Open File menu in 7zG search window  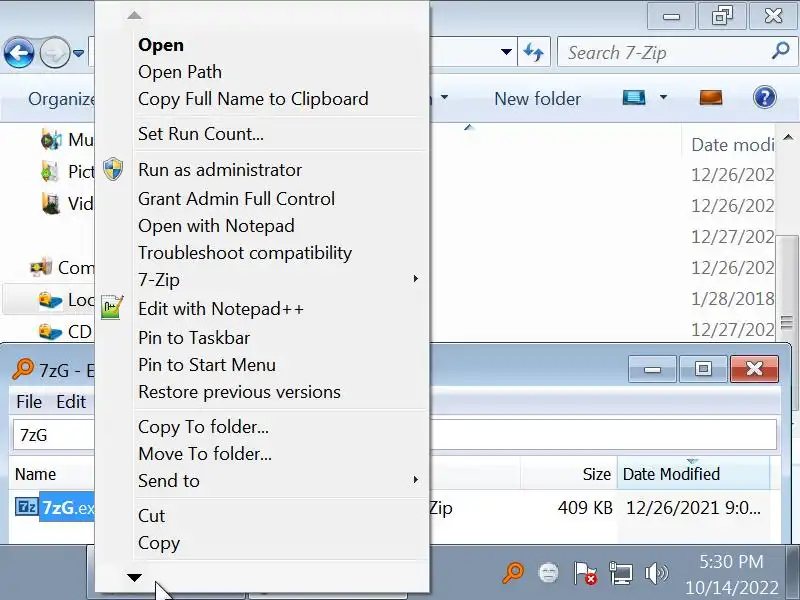click(29, 402)
